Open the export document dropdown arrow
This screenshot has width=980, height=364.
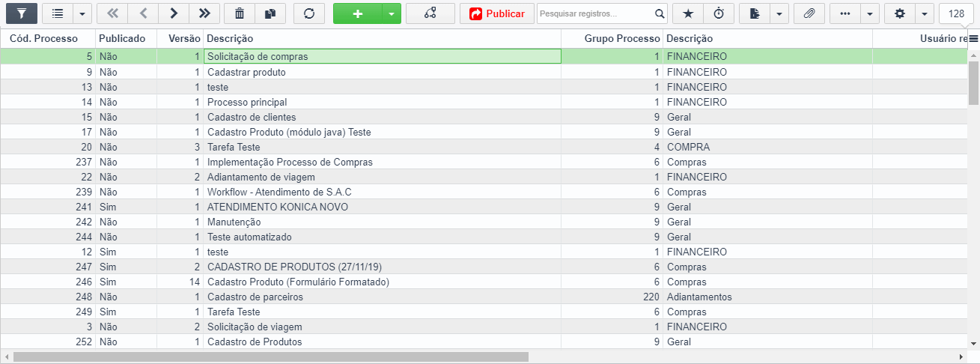[x=779, y=13]
